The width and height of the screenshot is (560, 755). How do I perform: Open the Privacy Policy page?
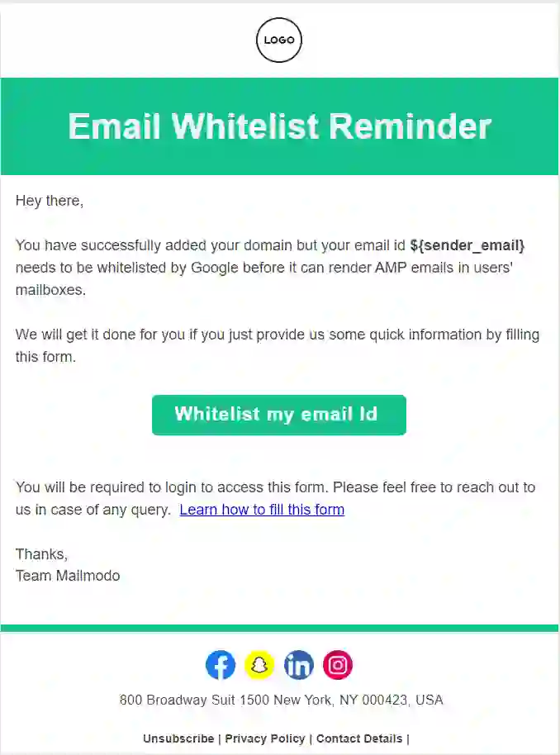point(264,738)
